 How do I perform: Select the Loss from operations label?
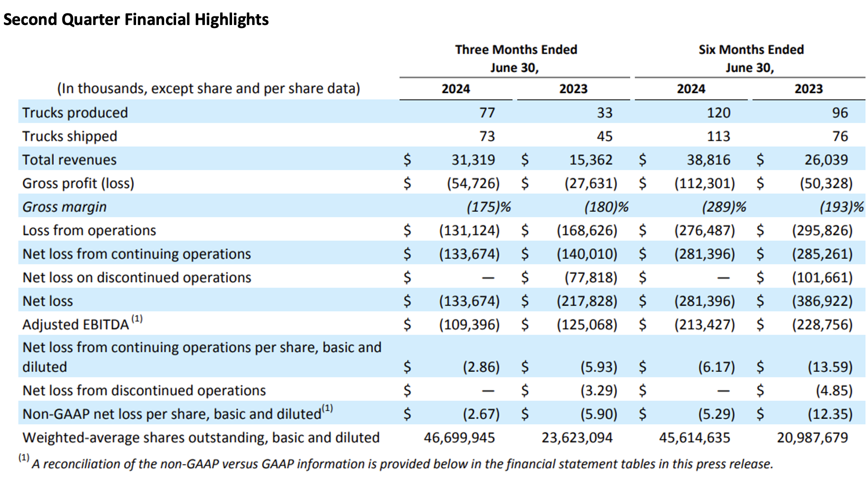89,230
